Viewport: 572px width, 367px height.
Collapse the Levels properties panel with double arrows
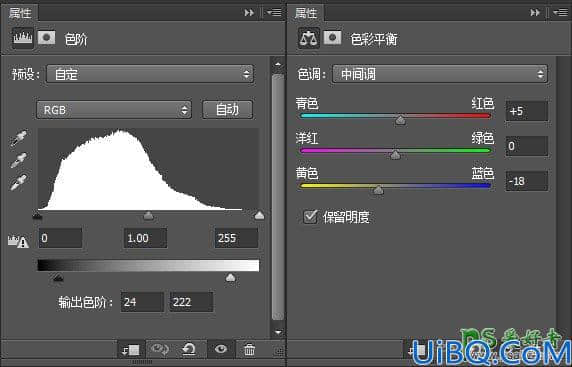tap(249, 13)
